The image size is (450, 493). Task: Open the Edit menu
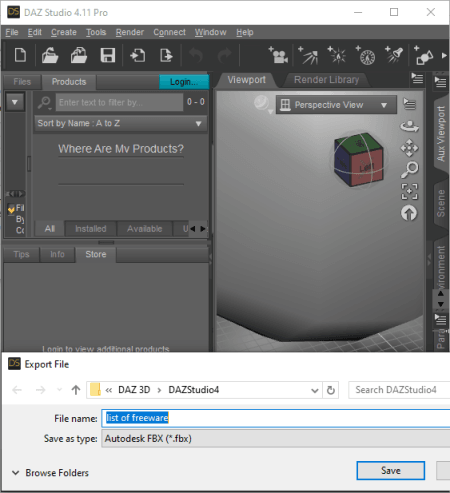35,32
